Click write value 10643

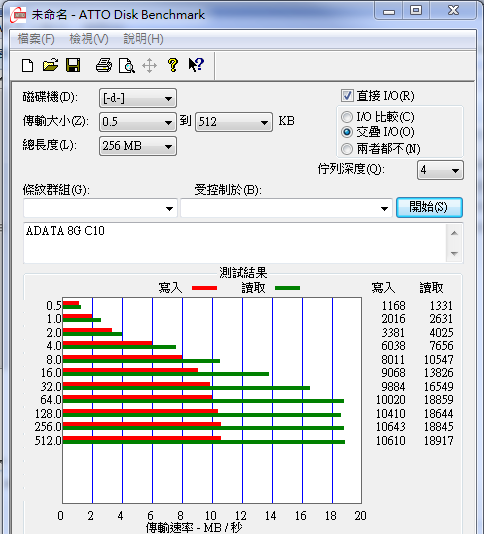391,426
